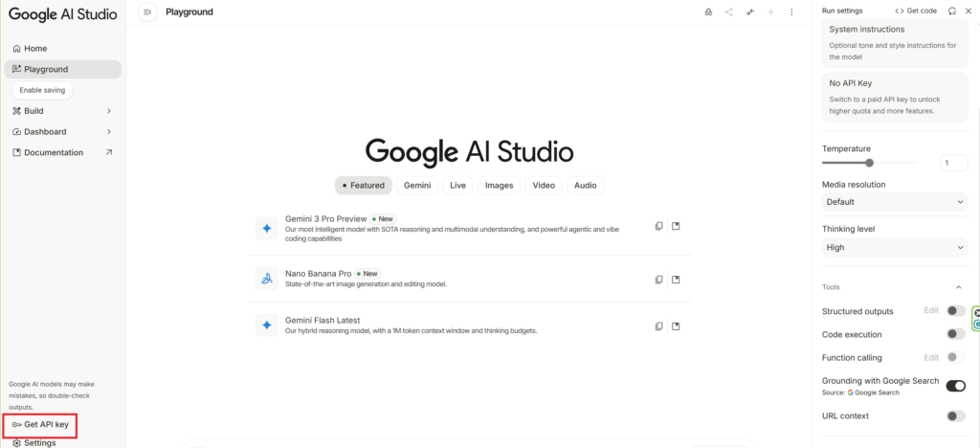Click the compare mode sparkle icon

click(x=750, y=12)
